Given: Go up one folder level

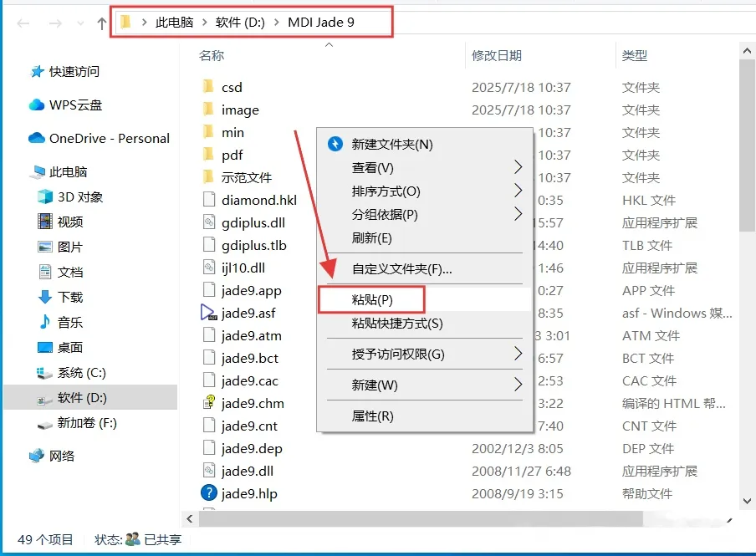Looking at the screenshot, I should point(101,23).
